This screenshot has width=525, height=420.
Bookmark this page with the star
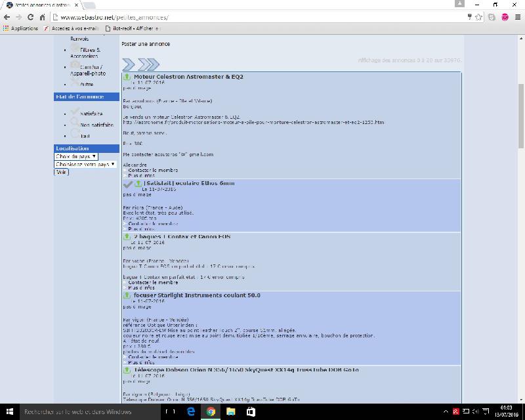479,17
